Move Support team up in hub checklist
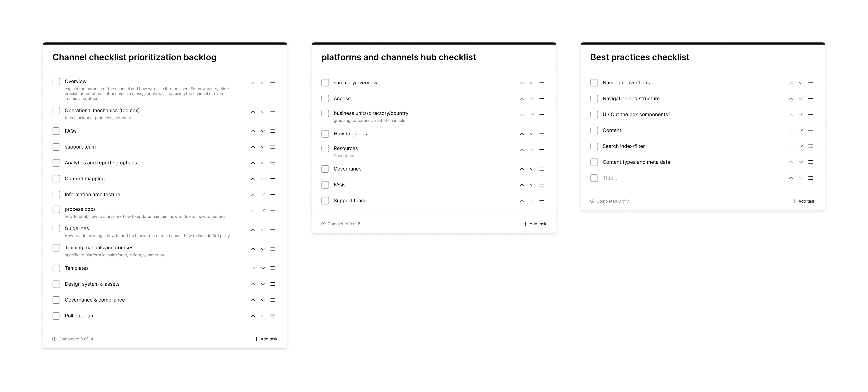The height and width of the screenshot is (392, 868). tap(522, 201)
